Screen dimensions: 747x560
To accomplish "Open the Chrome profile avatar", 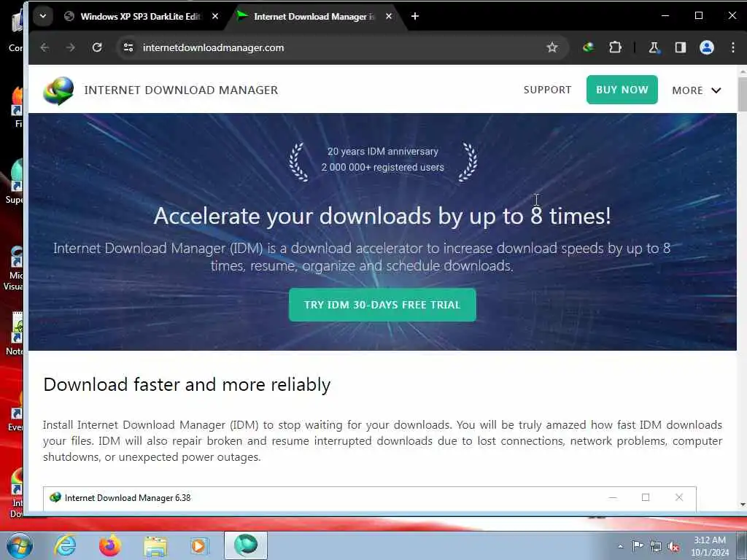I will point(706,47).
